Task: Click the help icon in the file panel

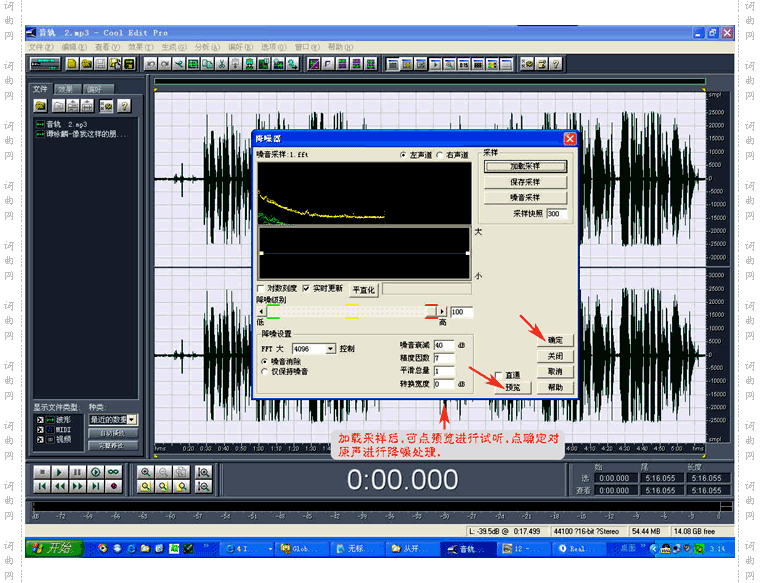Action: coord(124,106)
